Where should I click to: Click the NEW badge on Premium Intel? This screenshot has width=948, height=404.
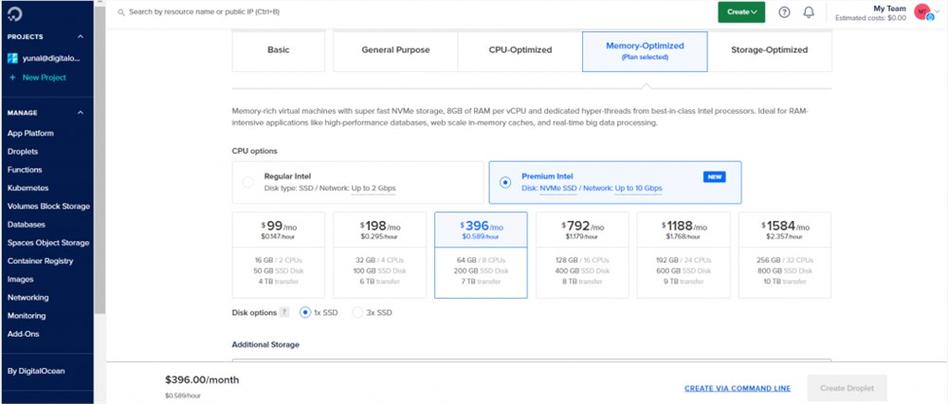point(714,177)
